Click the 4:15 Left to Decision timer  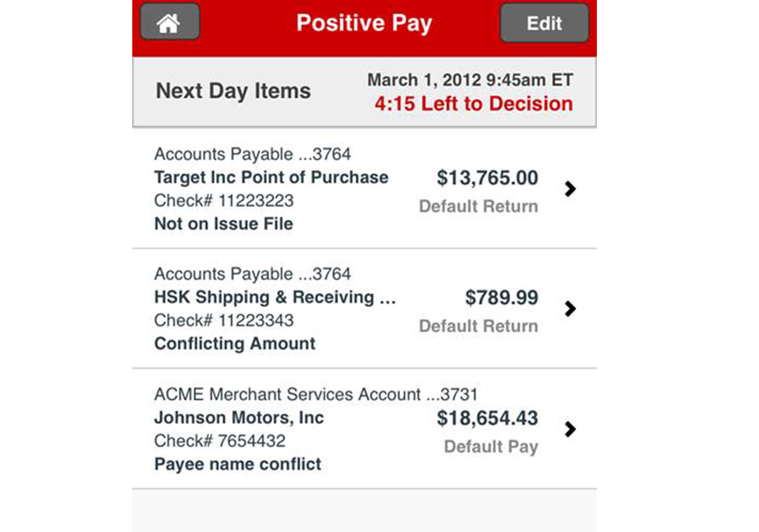point(474,104)
